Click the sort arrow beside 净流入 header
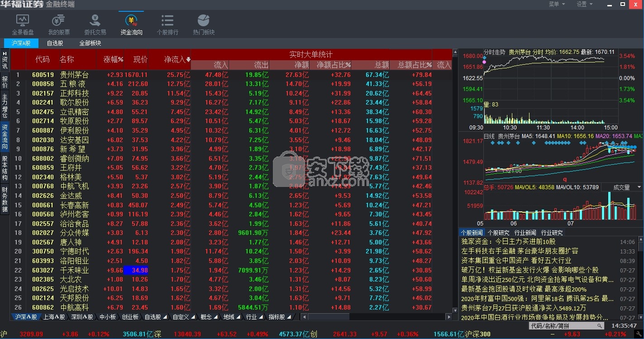This screenshot has width=644, height=339. 188,59
